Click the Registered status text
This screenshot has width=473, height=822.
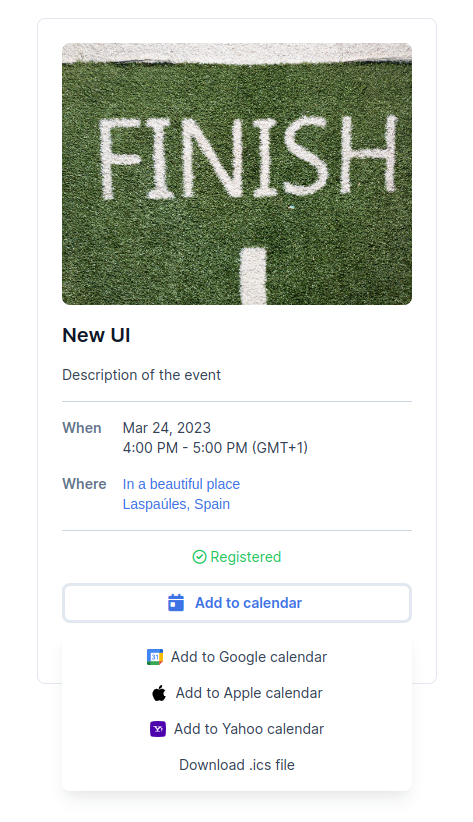click(x=246, y=557)
